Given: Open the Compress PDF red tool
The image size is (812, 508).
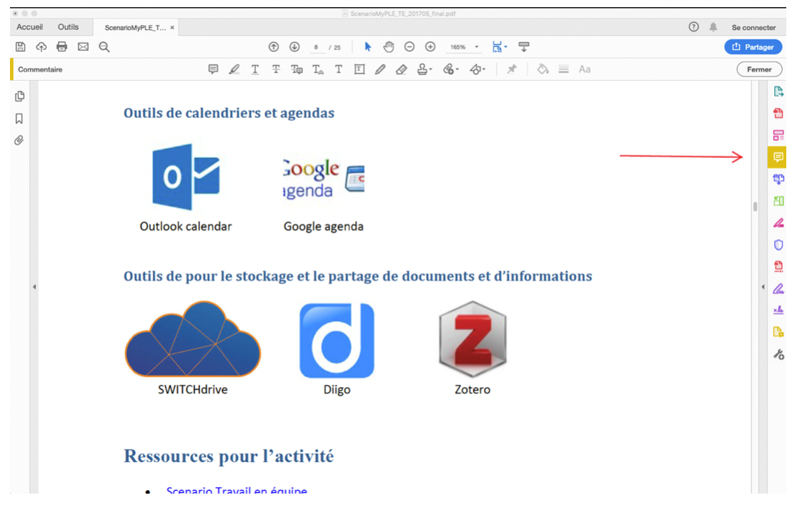Looking at the screenshot, I should 778,266.
